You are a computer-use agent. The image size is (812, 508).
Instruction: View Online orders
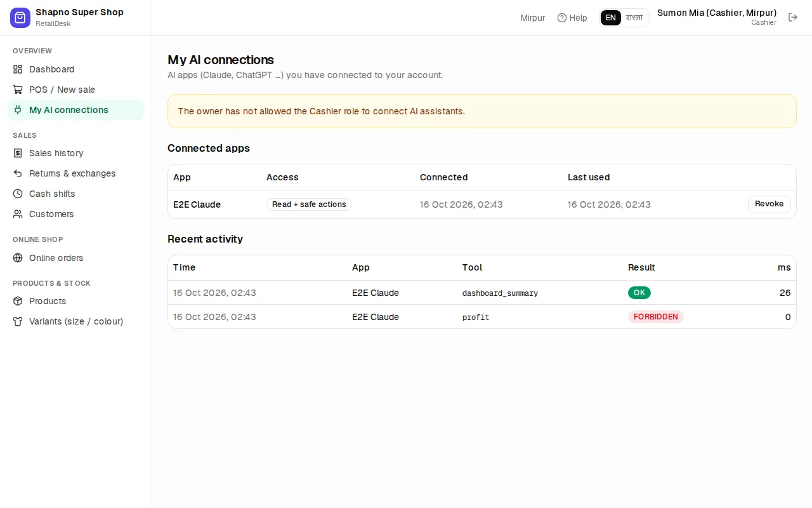click(76, 258)
